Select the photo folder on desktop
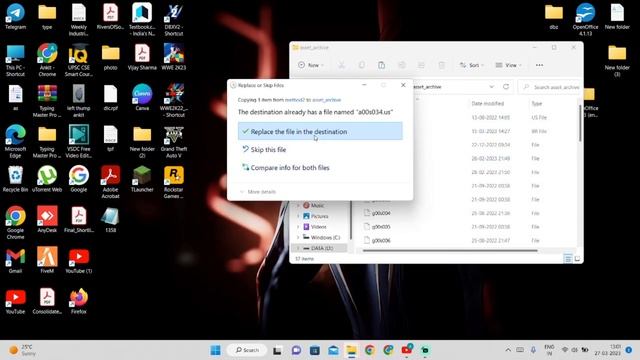640x360 pixels. tap(110, 57)
